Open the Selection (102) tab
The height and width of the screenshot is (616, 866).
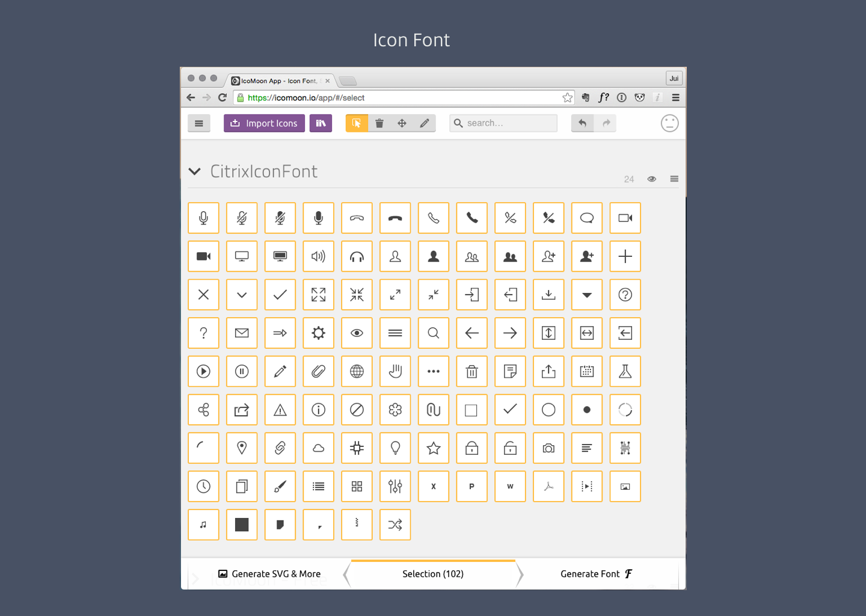click(x=433, y=574)
